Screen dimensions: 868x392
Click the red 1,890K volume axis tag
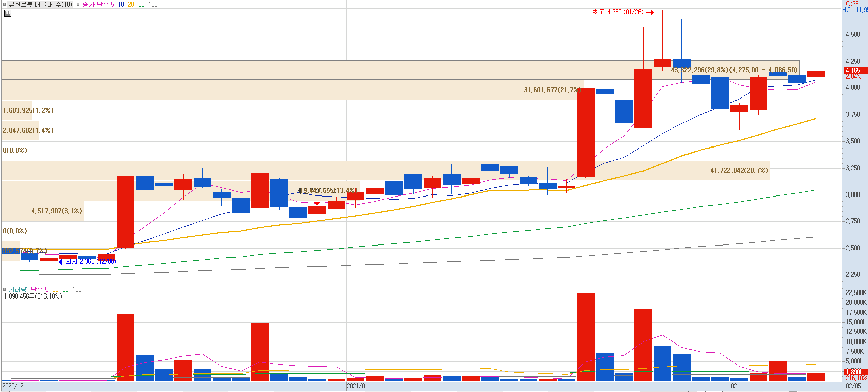pyautogui.click(x=855, y=372)
